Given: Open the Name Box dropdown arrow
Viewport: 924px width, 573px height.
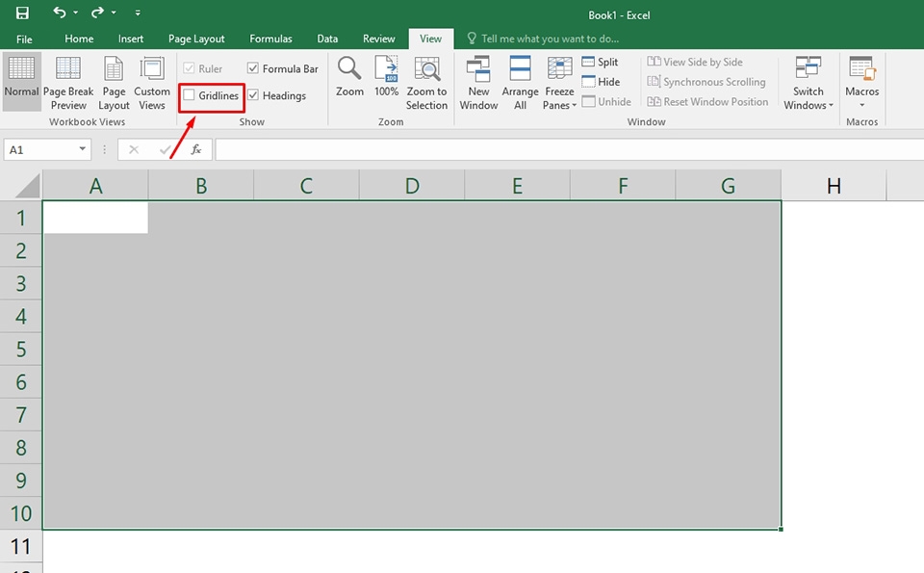Looking at the screenshot, I should coord(83,149).
